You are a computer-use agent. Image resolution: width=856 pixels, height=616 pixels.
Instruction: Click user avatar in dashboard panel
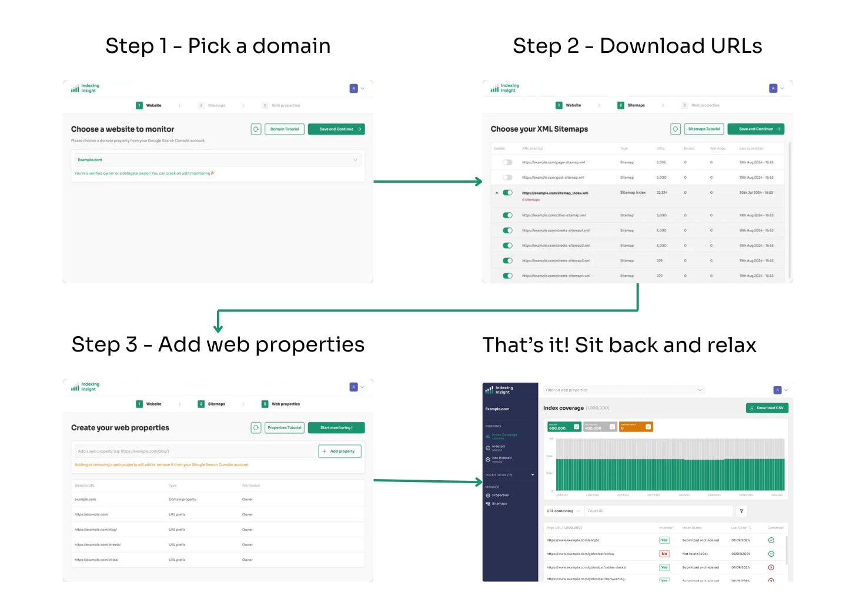pos(777,390)
